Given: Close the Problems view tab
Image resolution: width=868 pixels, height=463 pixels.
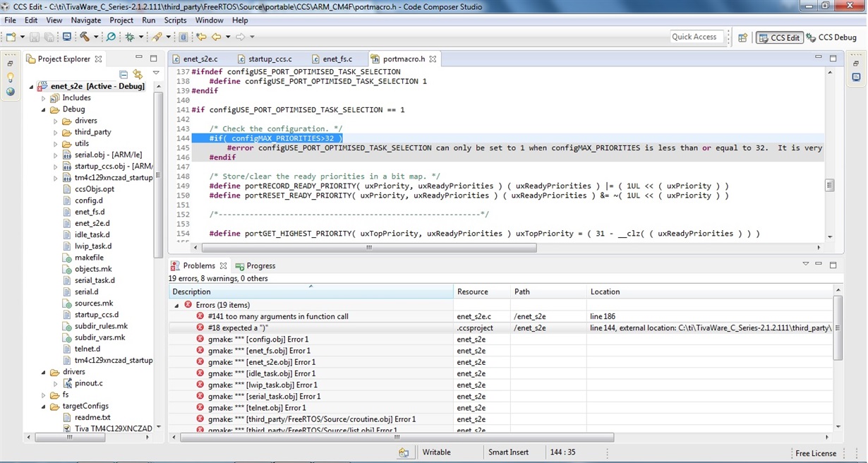Looking at the screenshot, I should point(223,266).
